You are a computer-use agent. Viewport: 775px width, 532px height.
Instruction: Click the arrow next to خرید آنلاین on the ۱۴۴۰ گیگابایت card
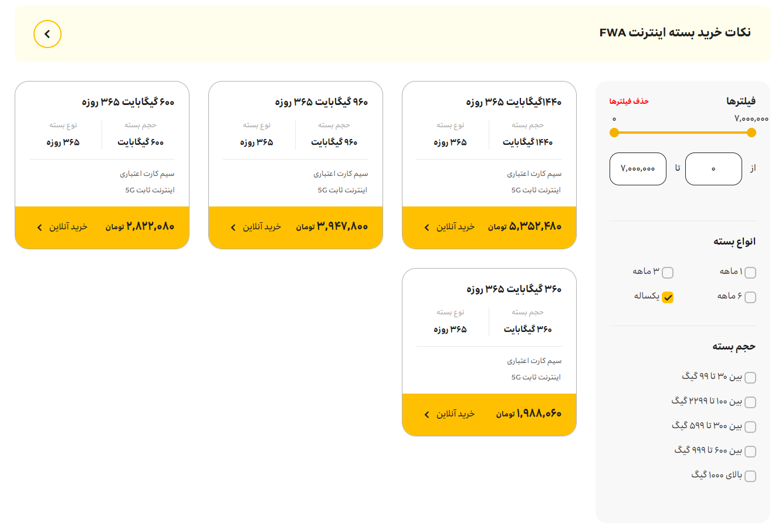[427, 228]
